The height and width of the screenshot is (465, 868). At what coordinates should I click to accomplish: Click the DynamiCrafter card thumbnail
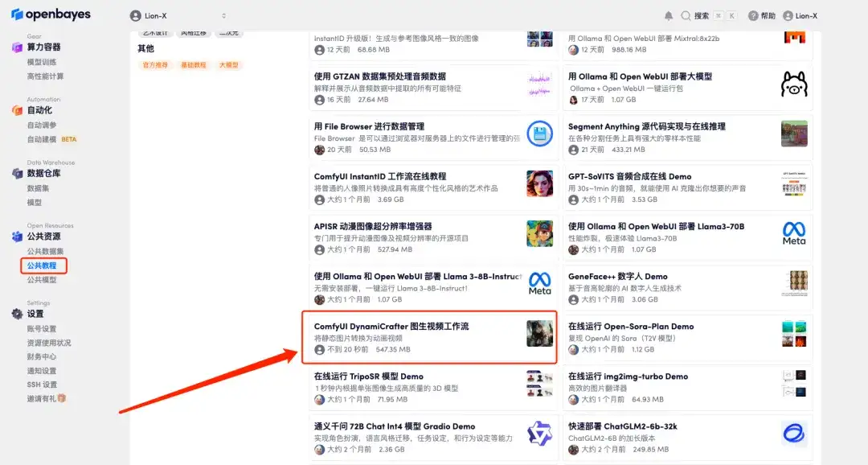coord(540,333)
